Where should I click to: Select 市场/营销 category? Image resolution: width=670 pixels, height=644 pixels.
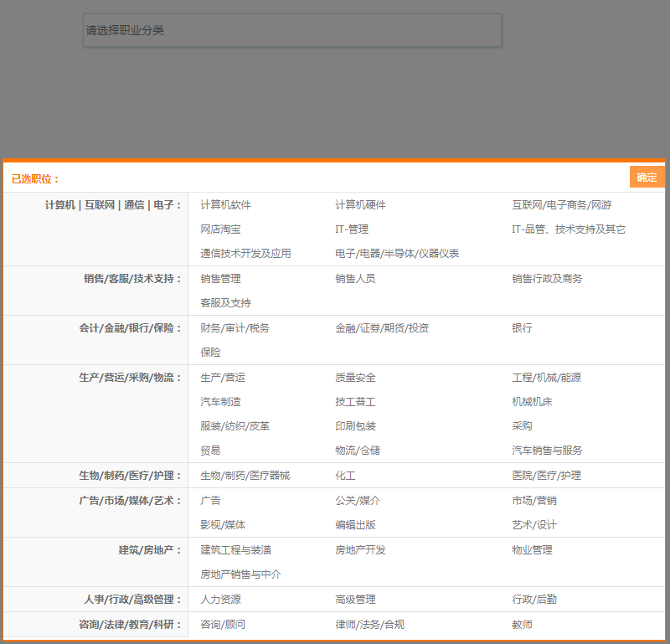(x=534, y=501)
